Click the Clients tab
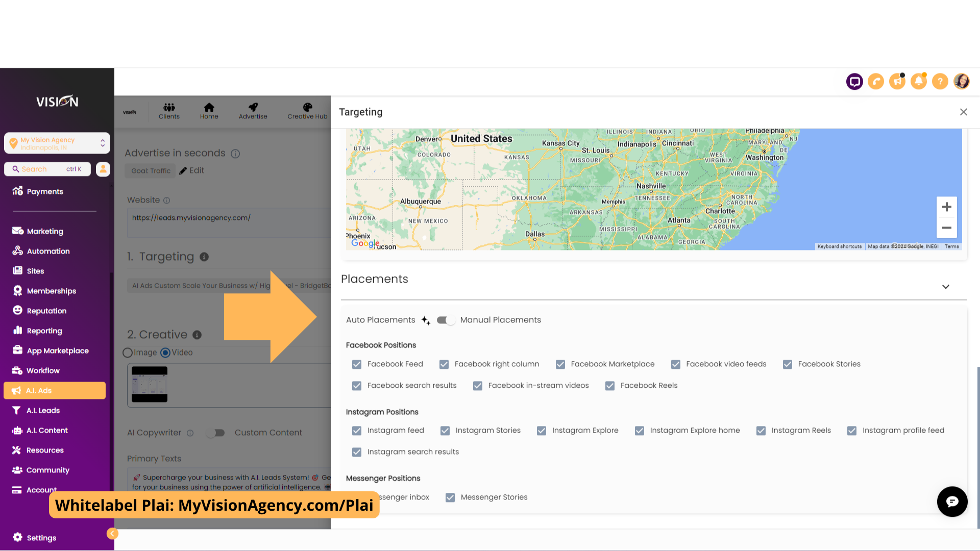The image size is (980, 551). pyautogui.click(x=169, y=110)
